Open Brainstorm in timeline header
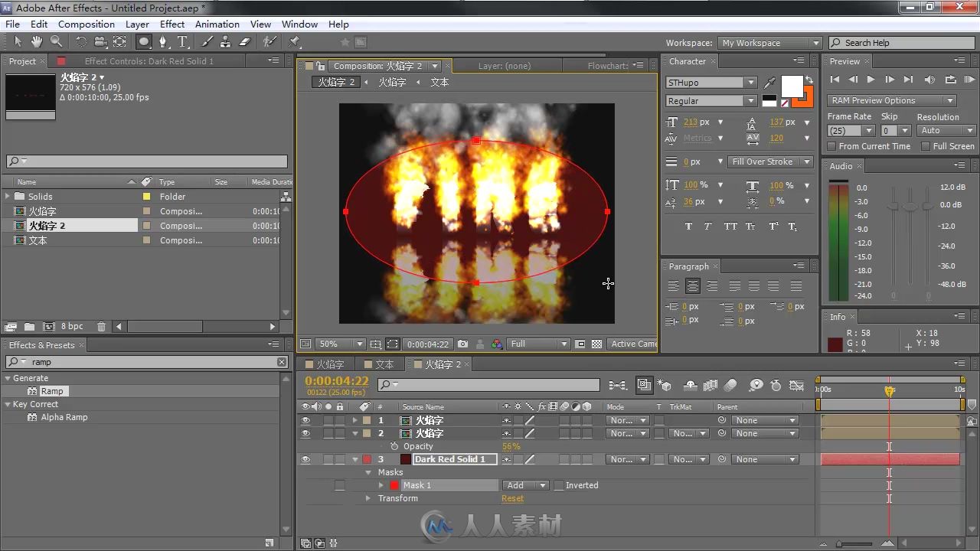 coord(756,386)
